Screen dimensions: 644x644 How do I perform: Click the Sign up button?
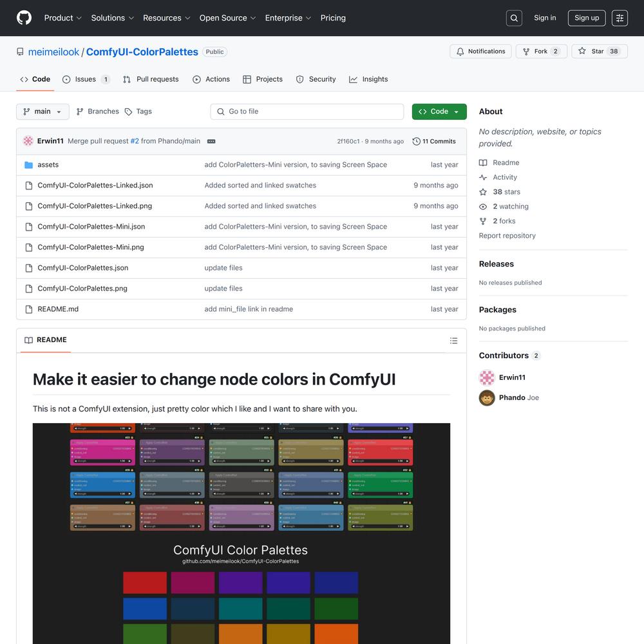[587, 18]
